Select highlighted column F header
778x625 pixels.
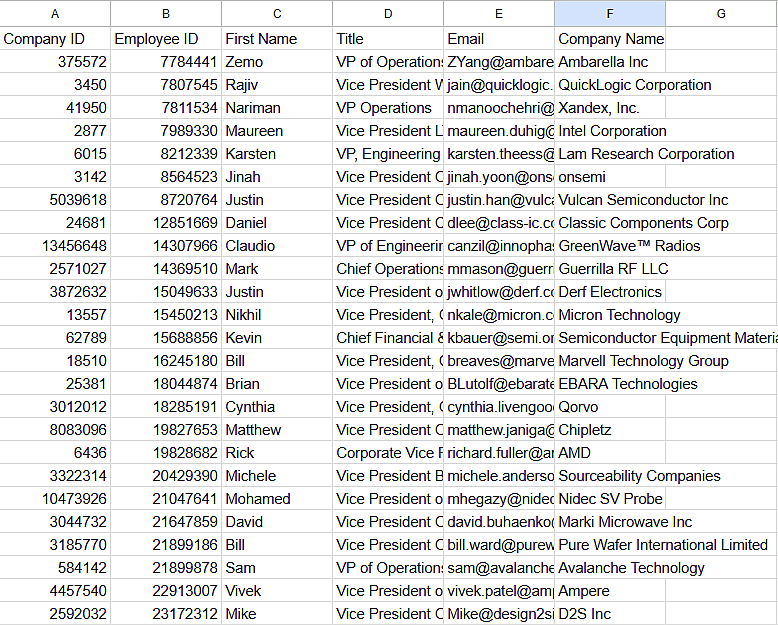(x=610, y=13)
